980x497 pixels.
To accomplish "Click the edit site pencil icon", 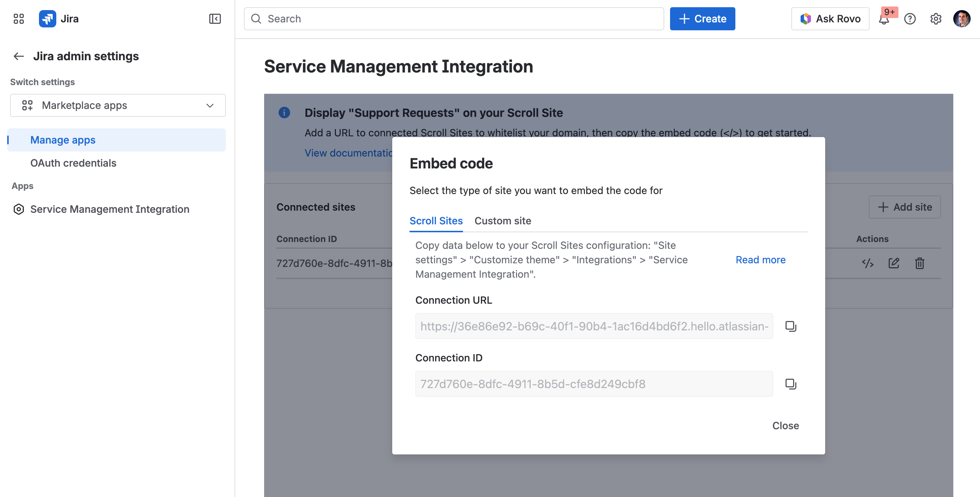I will pyautogui.click(x=894, y=263).
